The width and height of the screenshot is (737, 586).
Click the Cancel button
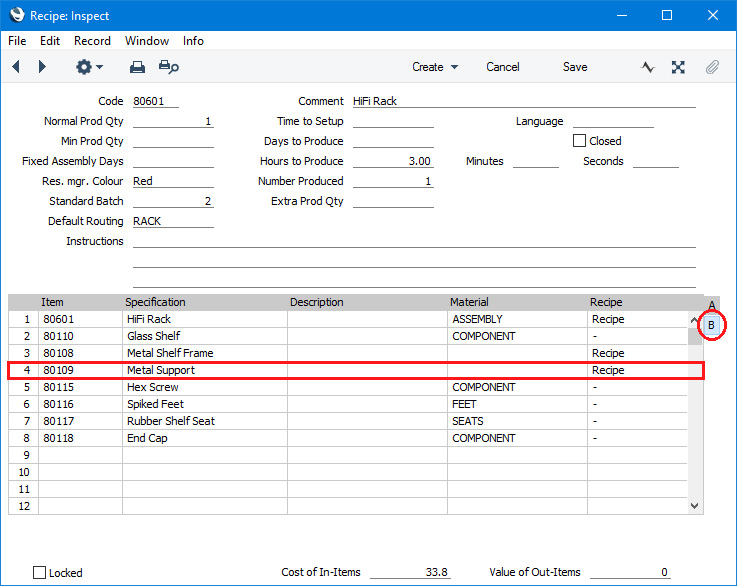point(502,67)
